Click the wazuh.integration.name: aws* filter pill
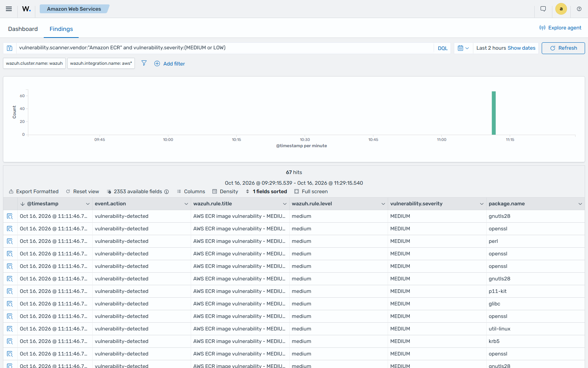This screenshot has height=368, width=588. pyautogui.click(x=101, y=63)
